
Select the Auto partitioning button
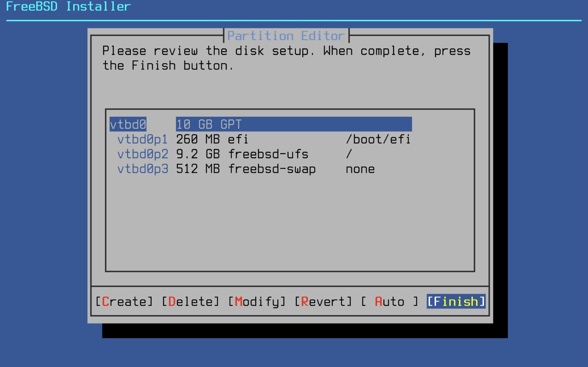[x=389, y=301]
